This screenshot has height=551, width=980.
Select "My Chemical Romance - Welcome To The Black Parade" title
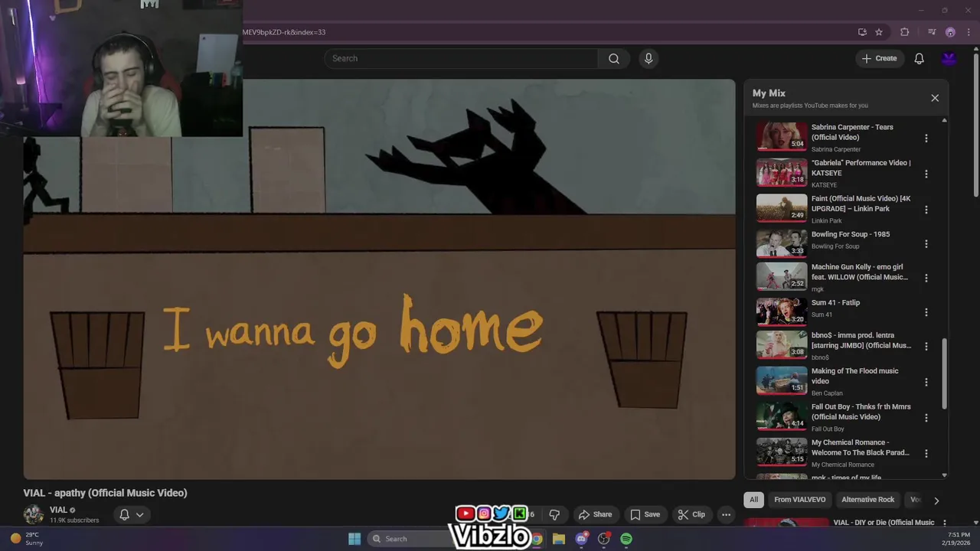click(x=861, y=448)
